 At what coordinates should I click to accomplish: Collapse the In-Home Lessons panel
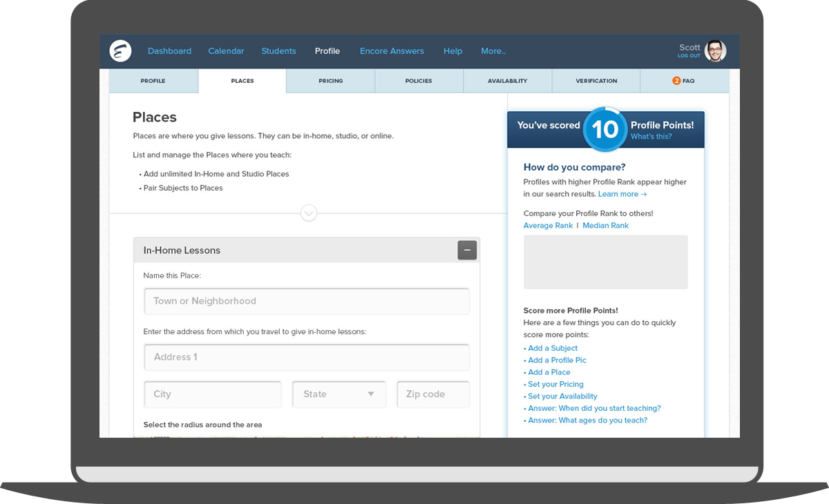click(x=467, y=250)
